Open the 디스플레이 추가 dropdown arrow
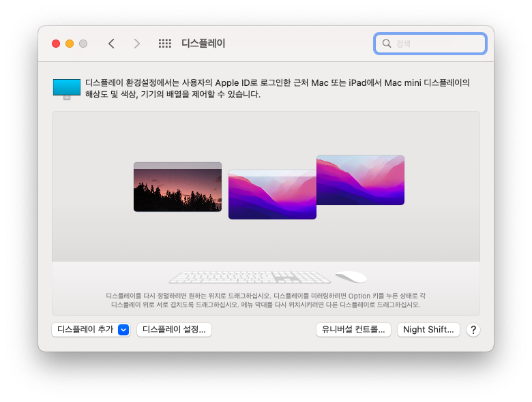Image resolution: width=532 pixels, height=402 pixels. 123,330
